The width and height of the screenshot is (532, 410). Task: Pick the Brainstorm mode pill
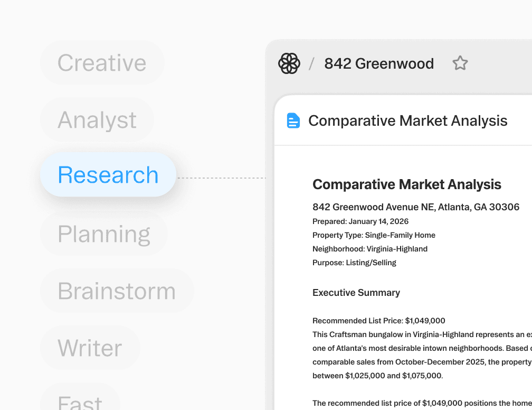(x=117, y=291)
